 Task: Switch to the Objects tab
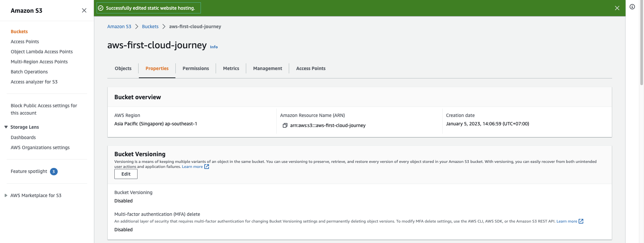(x=123, y=68)
